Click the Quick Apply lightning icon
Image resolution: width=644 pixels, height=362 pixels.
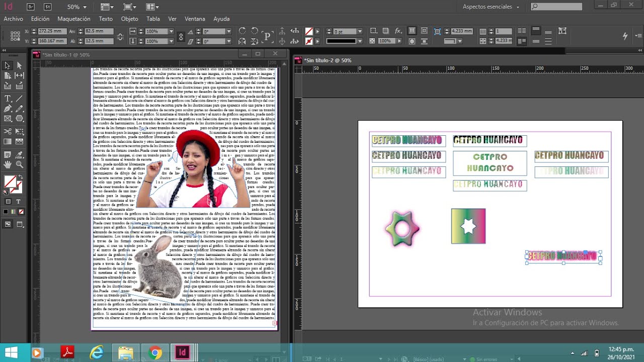[x=625, y=36]
